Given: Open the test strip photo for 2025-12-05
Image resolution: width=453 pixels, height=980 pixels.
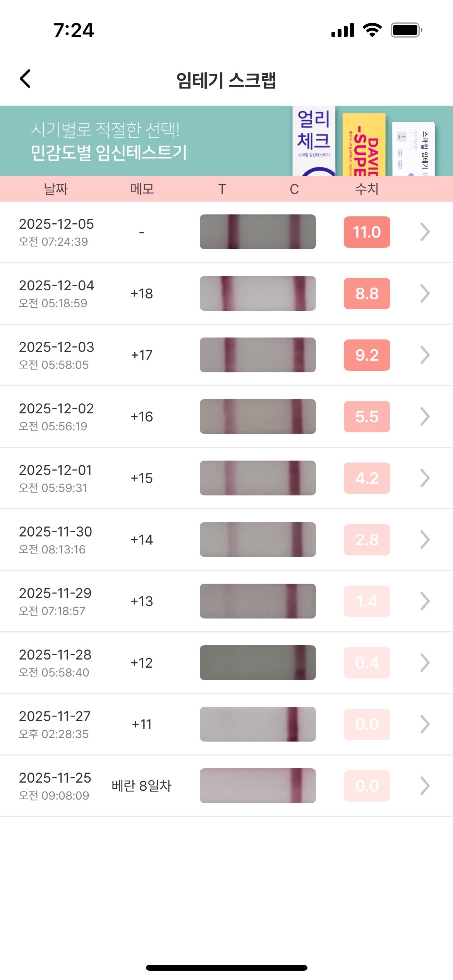Looking at the screenshot, I should [257, 232].
